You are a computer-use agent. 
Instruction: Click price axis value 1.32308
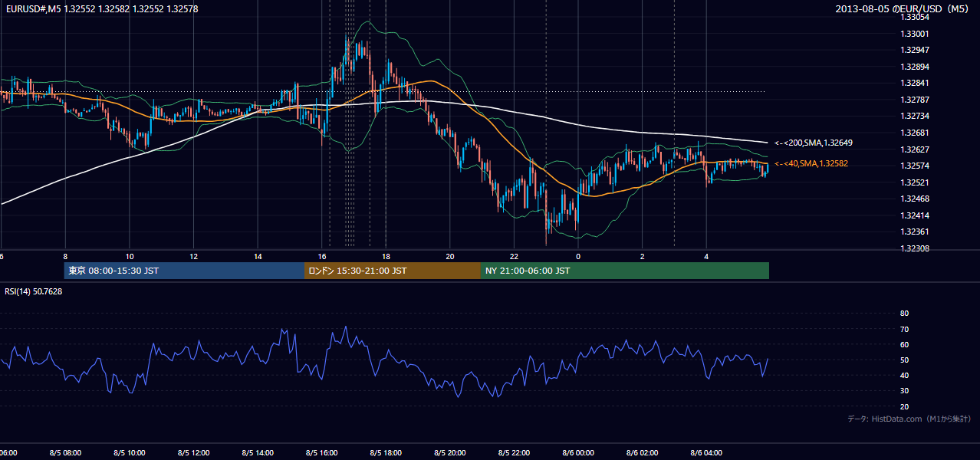914,248
